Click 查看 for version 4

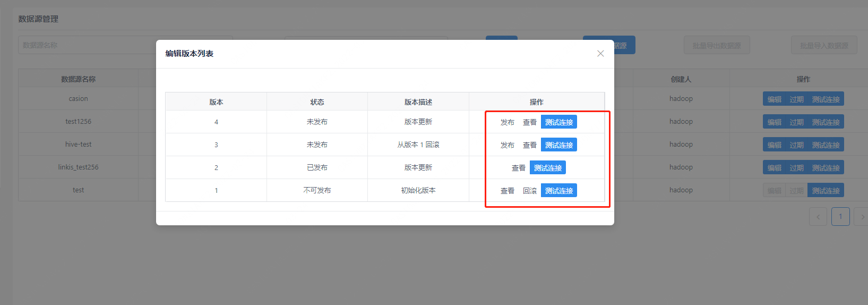pos(529,122)
